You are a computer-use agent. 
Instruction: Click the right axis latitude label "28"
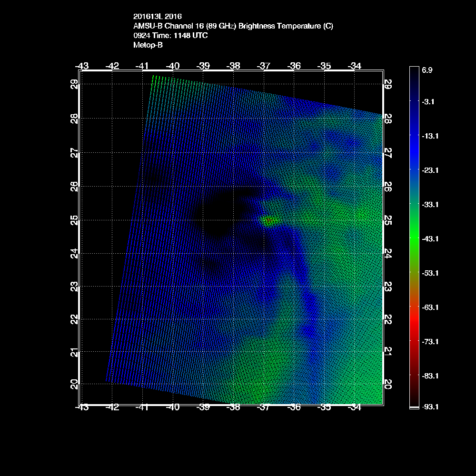pyautogui.click(x=388, y=119)
